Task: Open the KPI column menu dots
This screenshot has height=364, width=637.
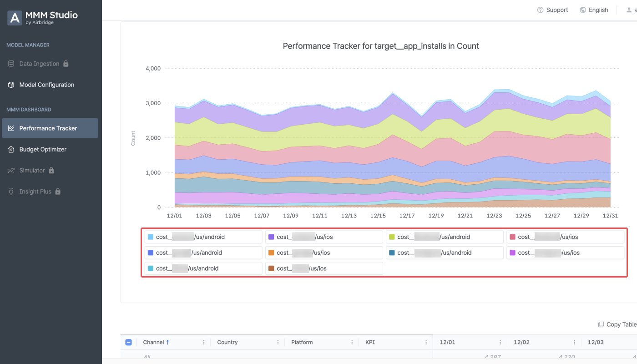Action: click(426, 342)
